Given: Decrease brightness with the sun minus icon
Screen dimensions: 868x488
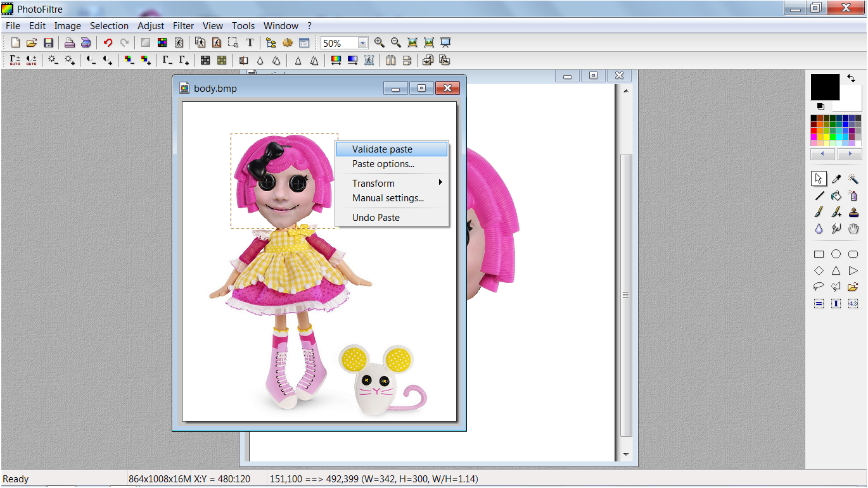Looking at the screenshot, I should 53,60.
